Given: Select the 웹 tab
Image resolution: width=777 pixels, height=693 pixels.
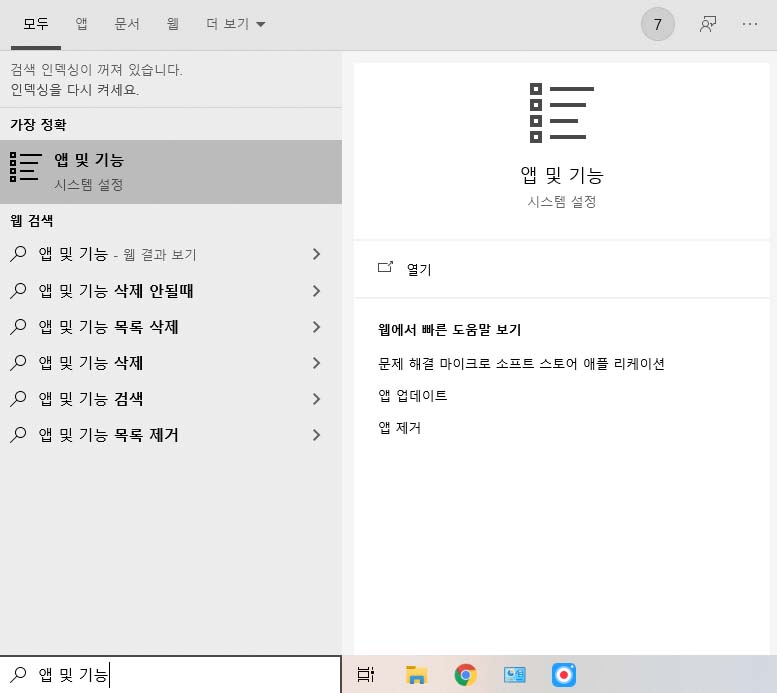Looking at the screenshot, I should tap(172, 24).
